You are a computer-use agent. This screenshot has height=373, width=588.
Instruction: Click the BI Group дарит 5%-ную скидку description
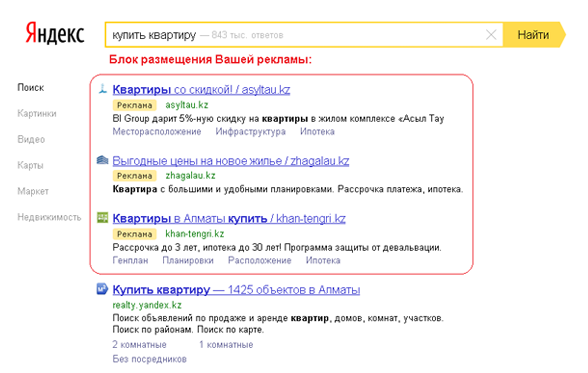[278, 119]
